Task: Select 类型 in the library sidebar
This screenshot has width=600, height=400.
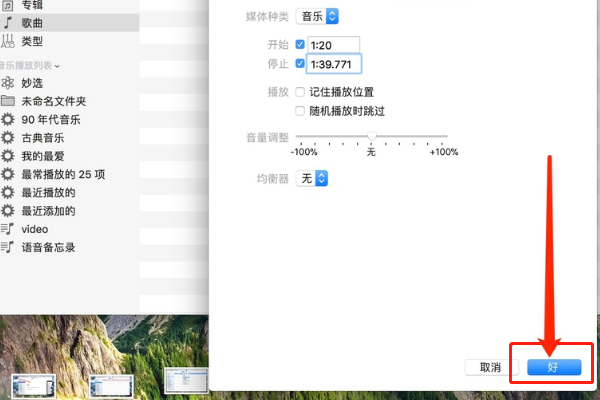Action: [32, 41]
